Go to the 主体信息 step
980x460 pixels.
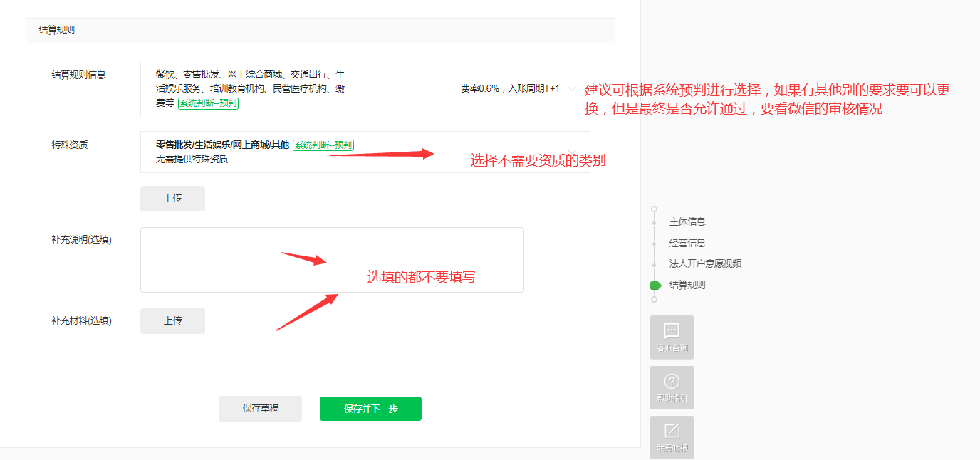(x=687, y=221)
